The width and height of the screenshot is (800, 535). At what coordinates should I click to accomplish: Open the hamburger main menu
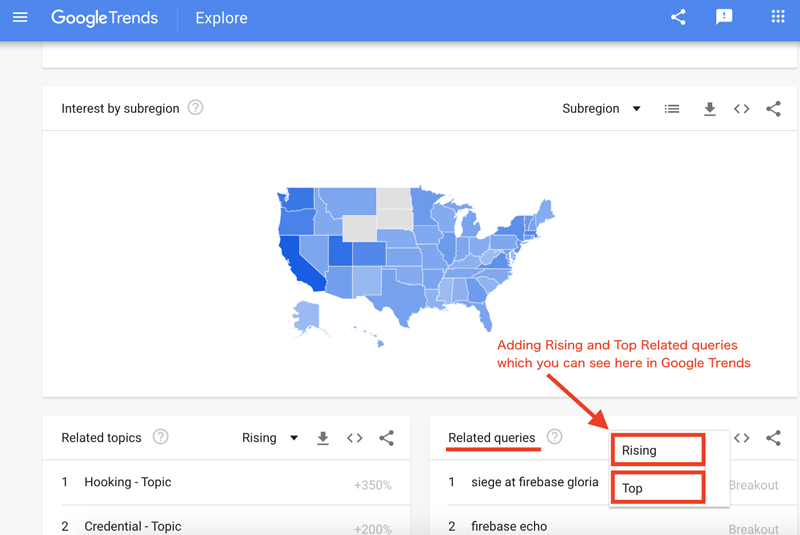tap(20, 17)
